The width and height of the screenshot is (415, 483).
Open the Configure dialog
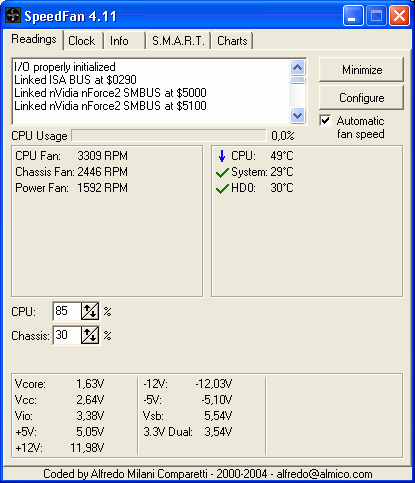coord(362,98)
